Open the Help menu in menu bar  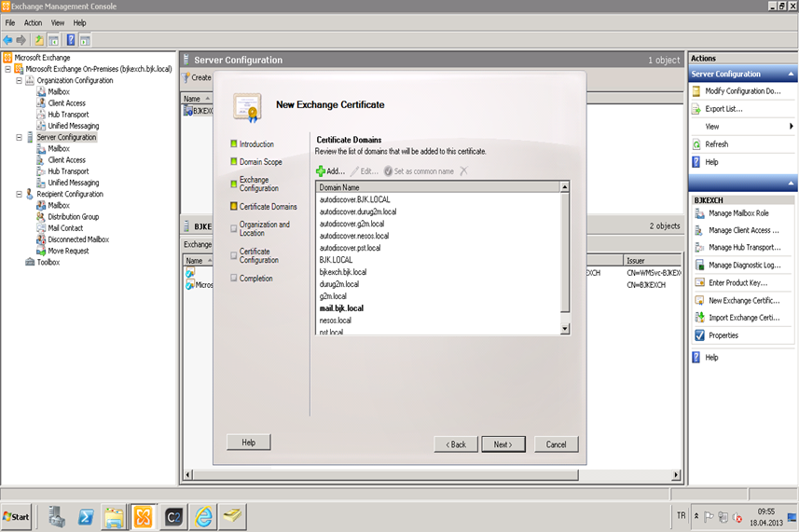(79, 23)
